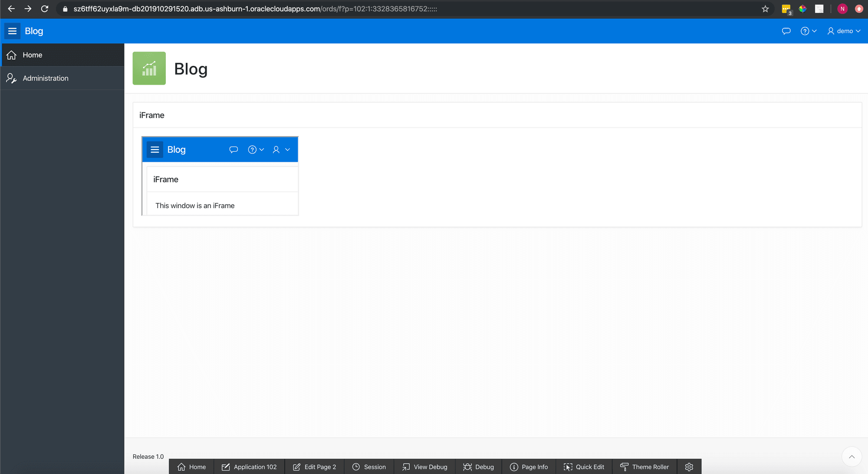The image size is (868, 474).
Task: Expand the demo user account dropdown
Action: click(843, 31)
